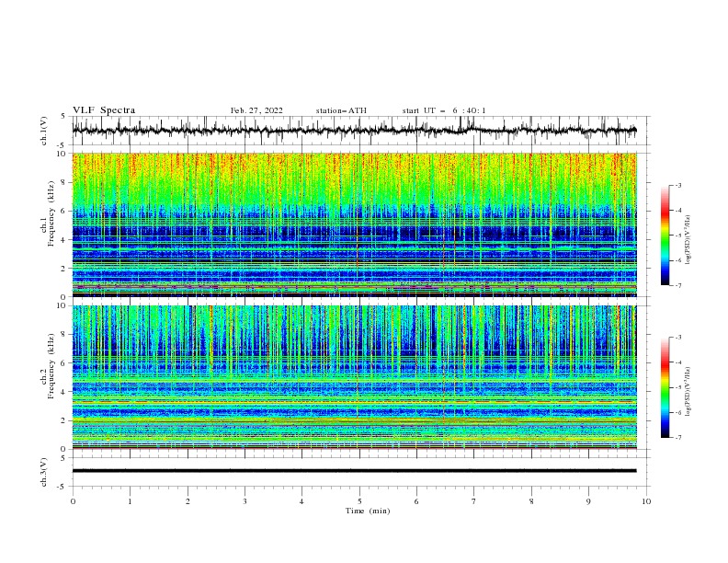Click the 'start UT = 6 :40: 1' text
This screenshot has height=563, width=728.
click(444, 110)
